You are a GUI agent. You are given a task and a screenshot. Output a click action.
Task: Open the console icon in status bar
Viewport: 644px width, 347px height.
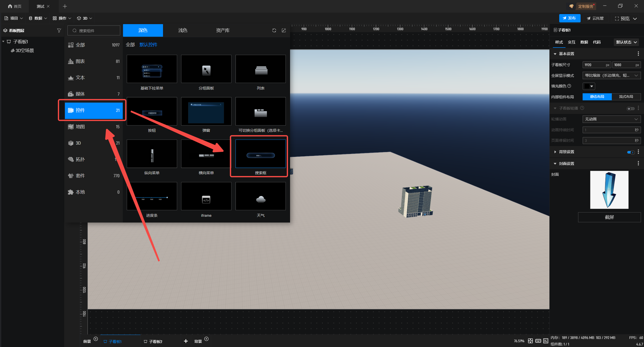(x=546, y=341)
